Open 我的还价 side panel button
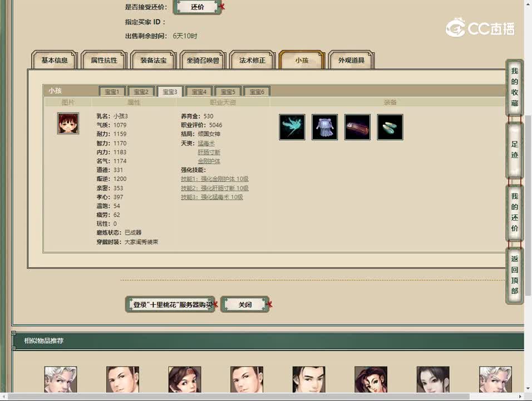 (514, 212)
